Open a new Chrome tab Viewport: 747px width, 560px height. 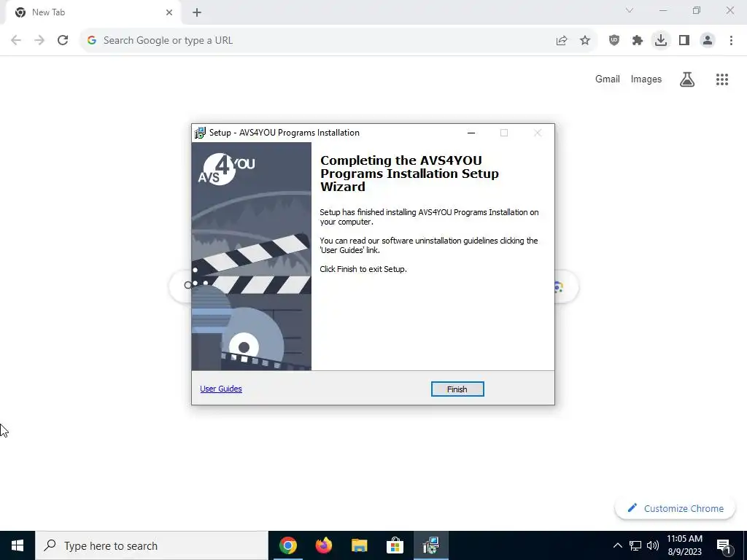[x=197, y=13]
